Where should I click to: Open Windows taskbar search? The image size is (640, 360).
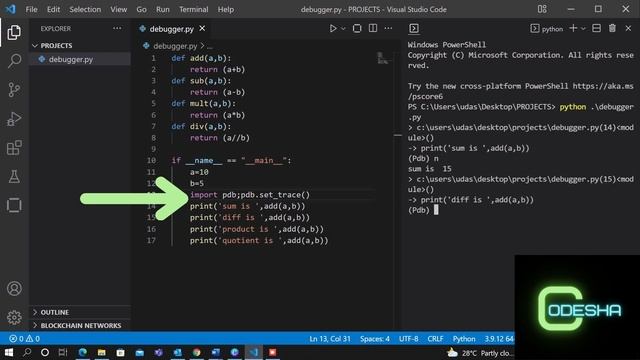pos(27,352)
